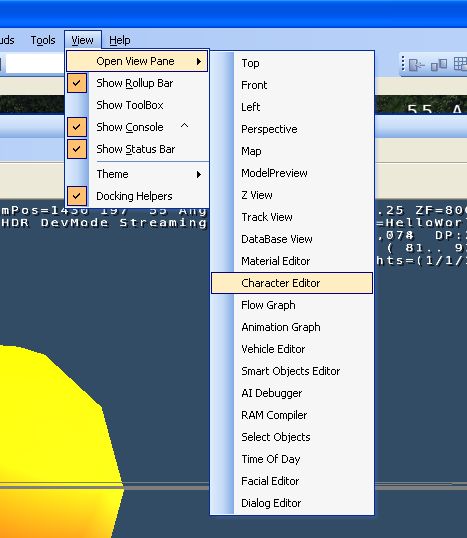The image size is (467, 538).
Task: Uncheck Show Console option
Action: coord(77,127)
